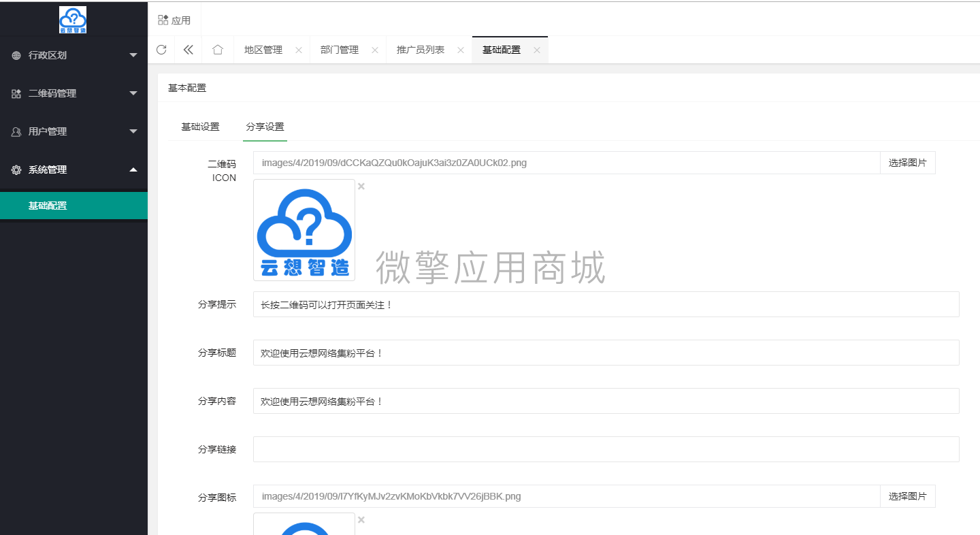Switch to the 基础设置 sub-tab
This screenshot has width=980, height=535.
(200, 127)
